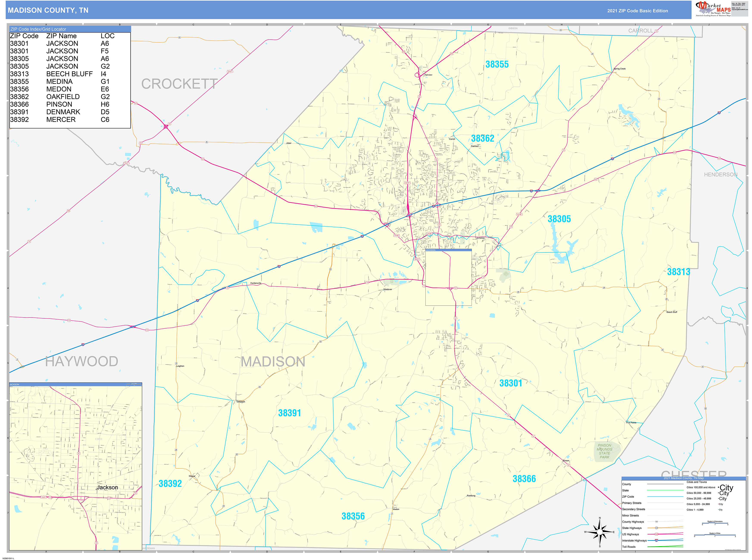752x560 pixels.
Task: Click the 'MADISON COUNTY, TN' title
Action: [x=48, y=10]
